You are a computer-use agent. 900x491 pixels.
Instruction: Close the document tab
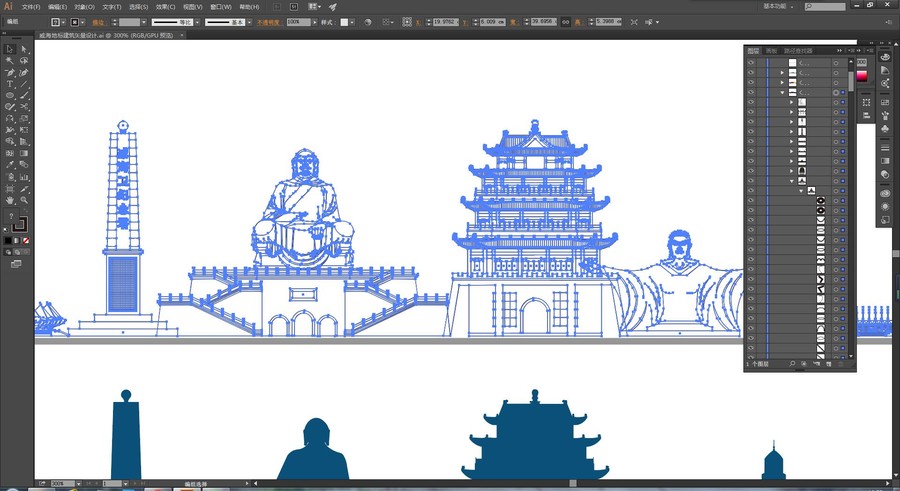point(182,35)
